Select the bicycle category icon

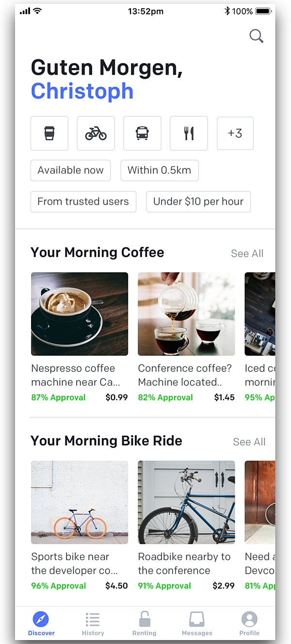[x=96, y=133]
